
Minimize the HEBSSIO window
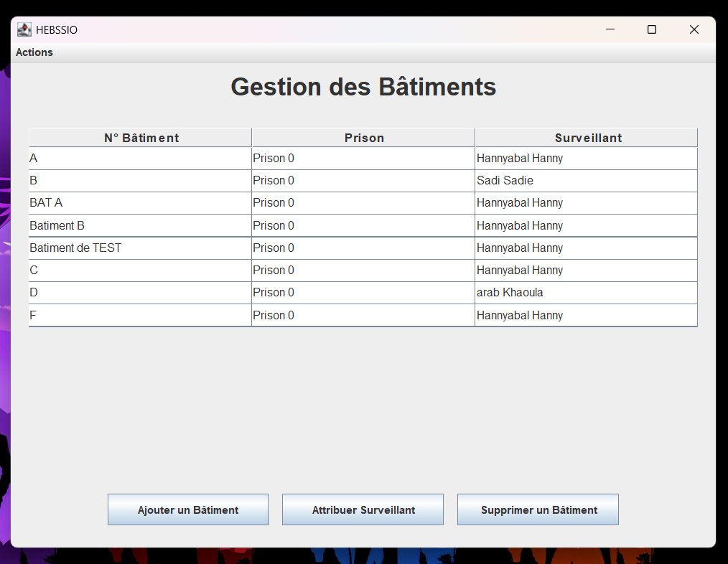[x=610, y=29]
